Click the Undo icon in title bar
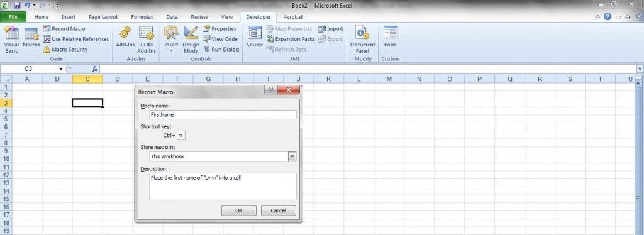 tap(26, 5)
